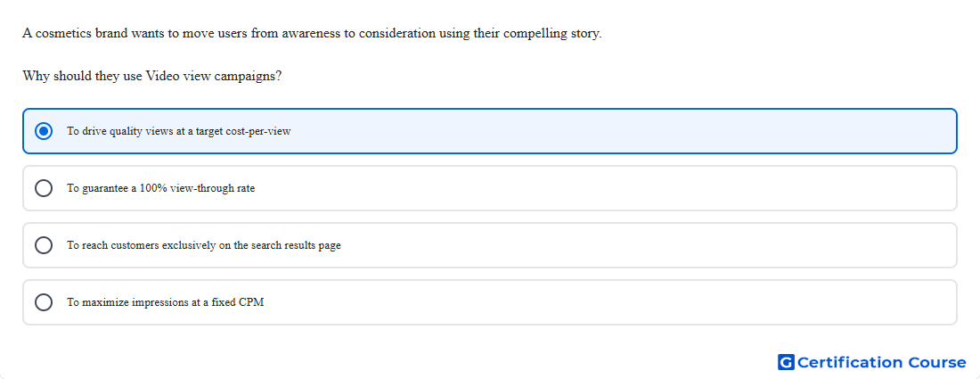Select the radio button for search results page option
Image resolution: width=980 pixels, height=379 pixels.
coord(44,245)
